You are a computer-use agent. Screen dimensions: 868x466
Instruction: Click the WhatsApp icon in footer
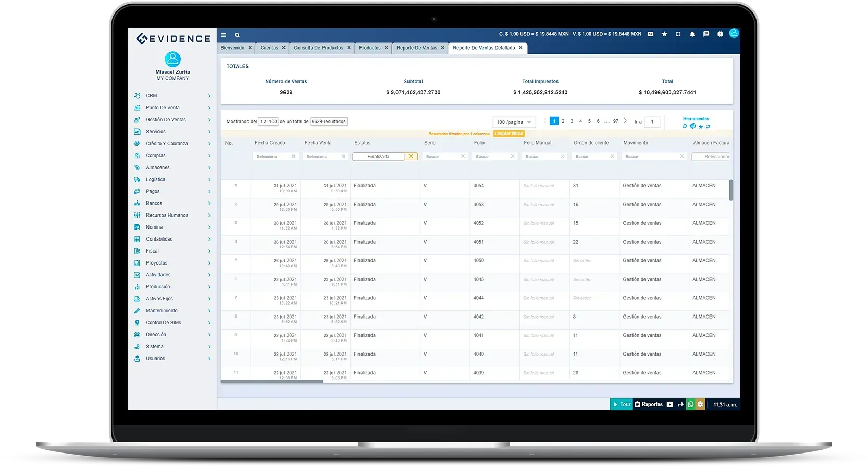pos(691,405)
